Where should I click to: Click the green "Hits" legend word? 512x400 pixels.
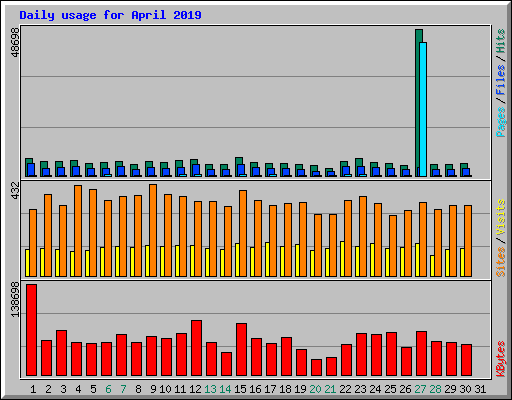coord(500,41)
